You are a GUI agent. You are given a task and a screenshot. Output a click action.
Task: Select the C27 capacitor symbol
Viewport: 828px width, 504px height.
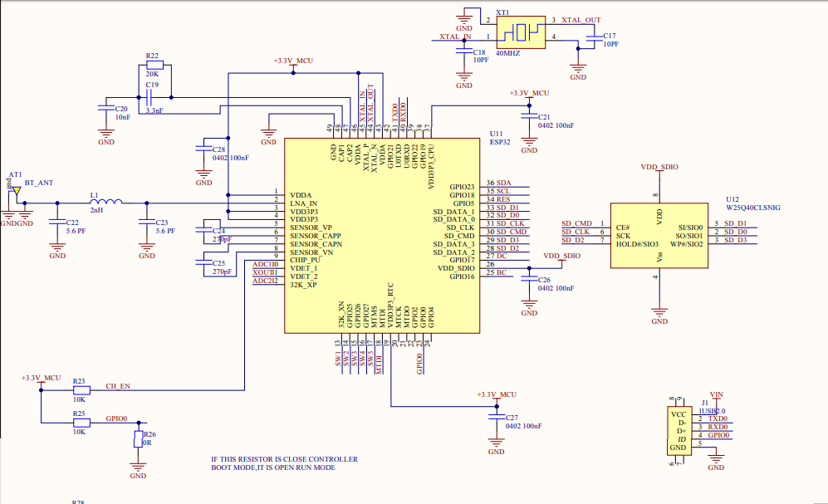pyautogui.click(x=497, y=417)
